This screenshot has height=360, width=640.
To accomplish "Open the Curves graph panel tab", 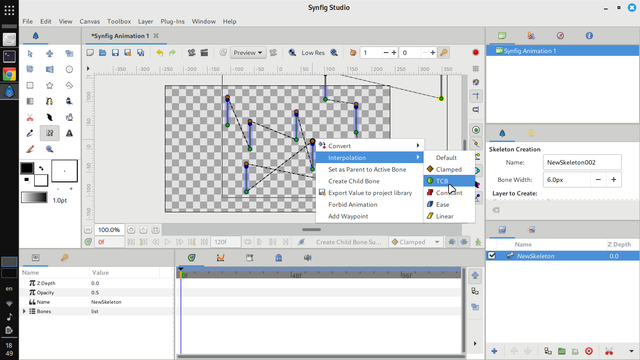I will [220, 258].
